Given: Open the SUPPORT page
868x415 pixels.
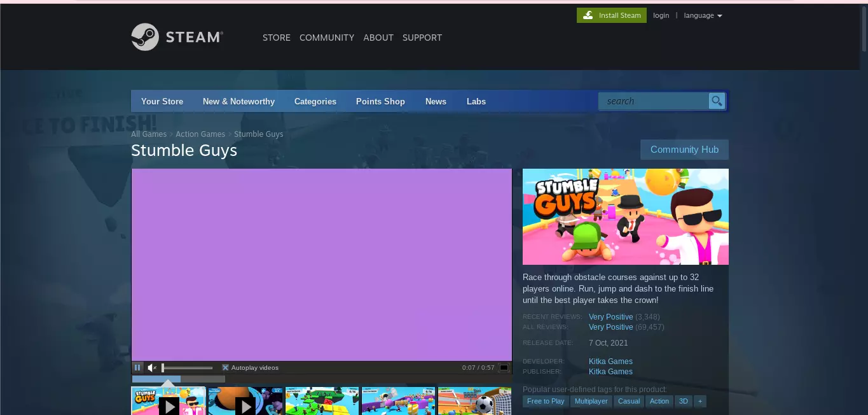Looking at the screenshot, I should pyautogui.click(x=422, y=38).
